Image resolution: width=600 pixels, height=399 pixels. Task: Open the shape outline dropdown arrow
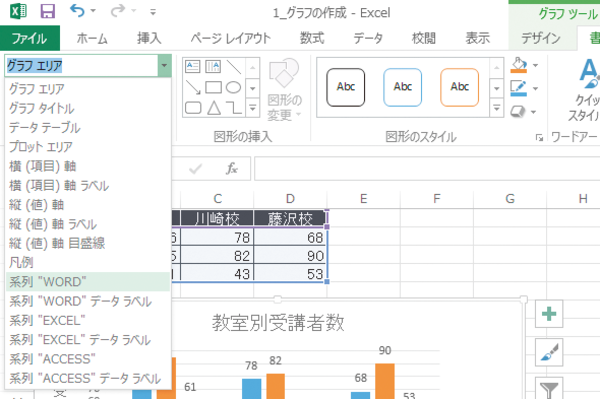point(536,89)
